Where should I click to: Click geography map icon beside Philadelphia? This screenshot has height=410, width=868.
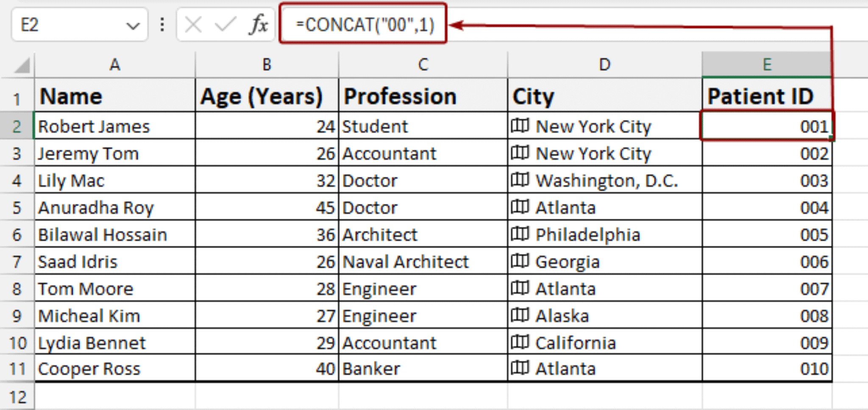(x=520, y=234)
